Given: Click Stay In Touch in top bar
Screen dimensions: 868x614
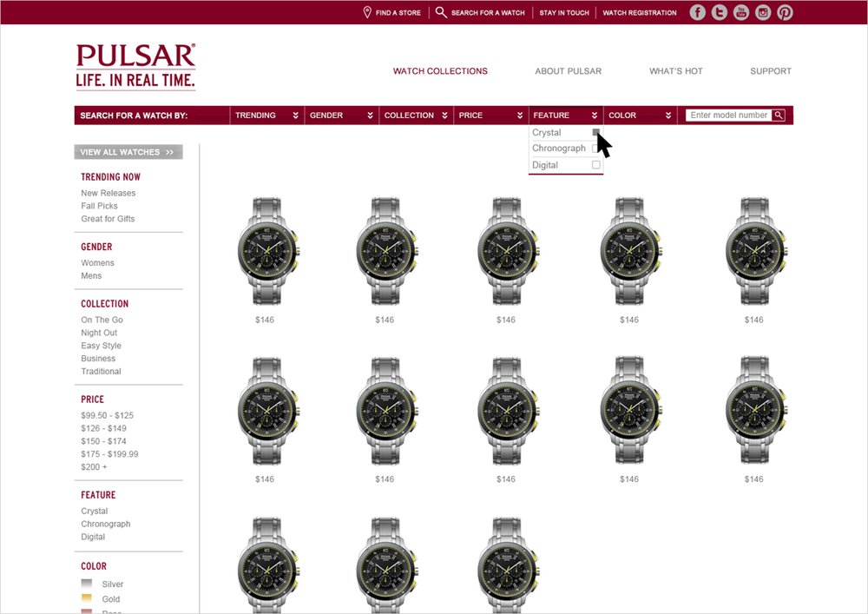Looking at the screenshot, I should [564, 13].
